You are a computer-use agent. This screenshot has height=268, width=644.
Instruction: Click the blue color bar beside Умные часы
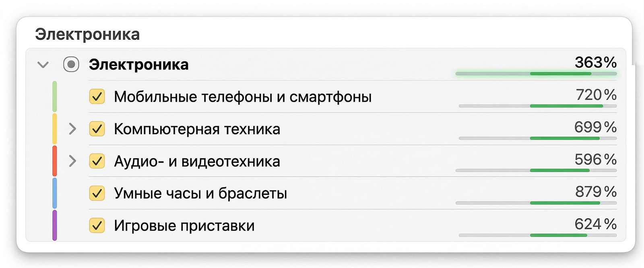55,193
